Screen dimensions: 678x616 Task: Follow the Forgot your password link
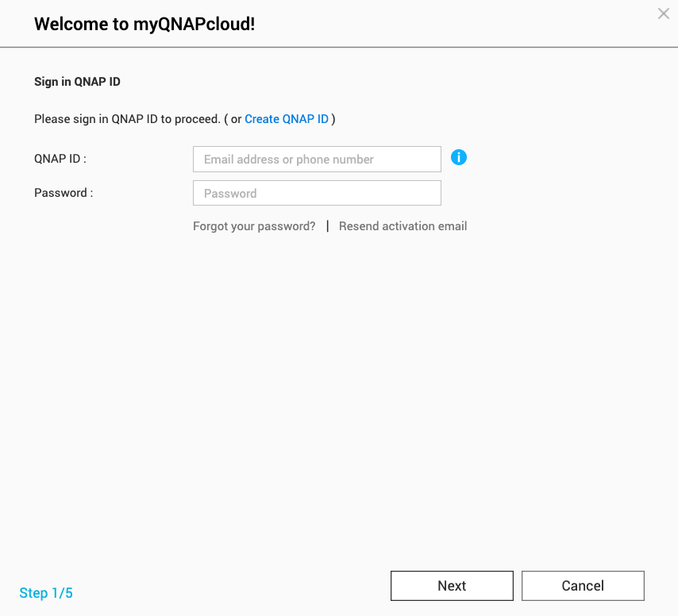pyautogui.click(x=254, y=226)
